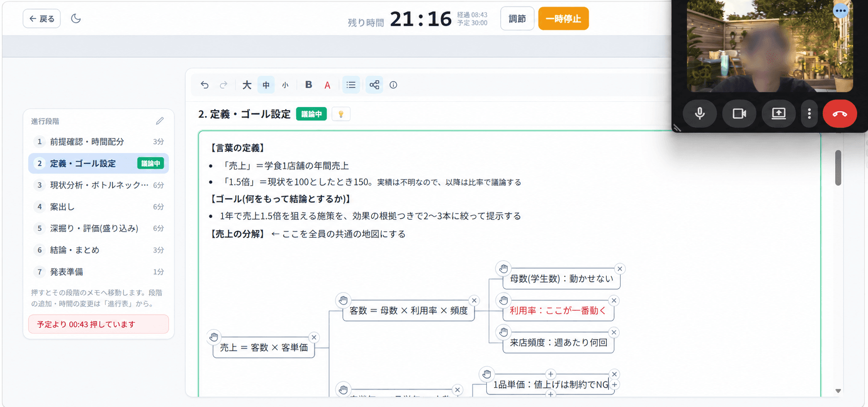Select the 売上=客数×客単価 node
The width and height of the screenshot is (868, 407).
(x=264, y=348)
